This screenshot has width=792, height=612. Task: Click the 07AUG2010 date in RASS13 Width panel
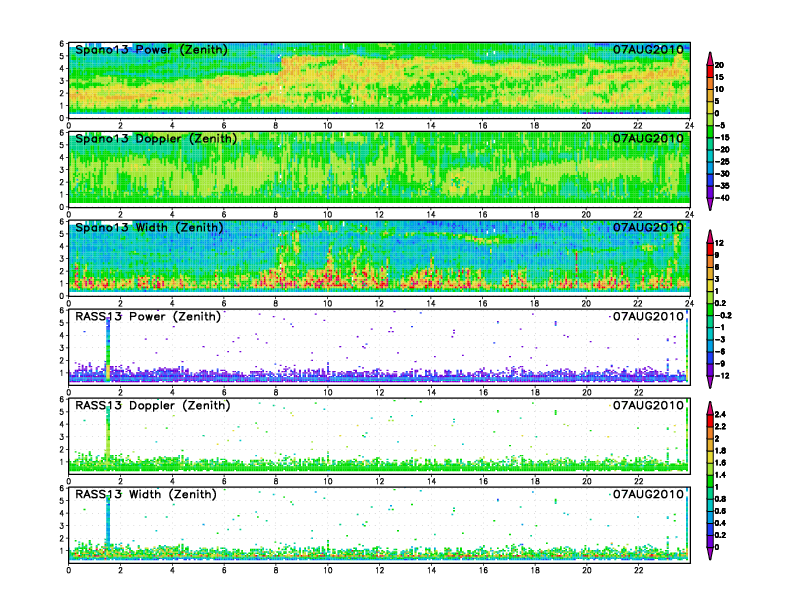(x=648, y=494)
